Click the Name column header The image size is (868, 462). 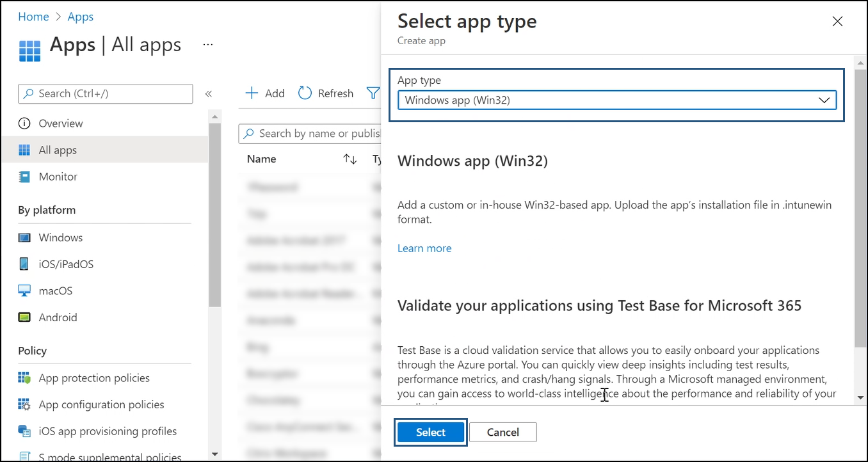click(262, 159)
